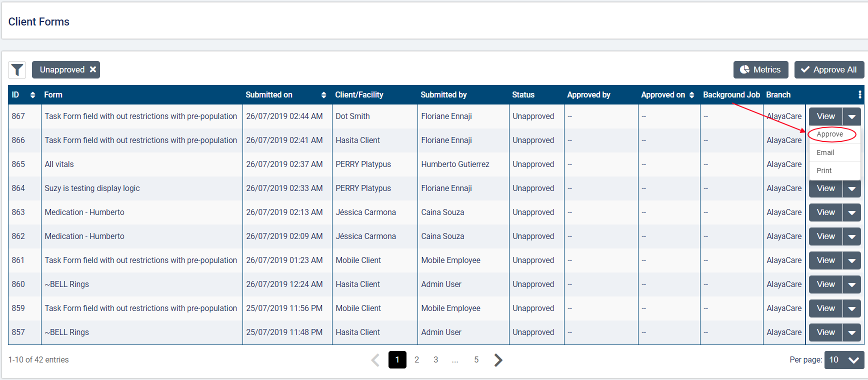Open the filter funnel icon
The height and width of the screenshot is (380, 868).
point(17,70)
